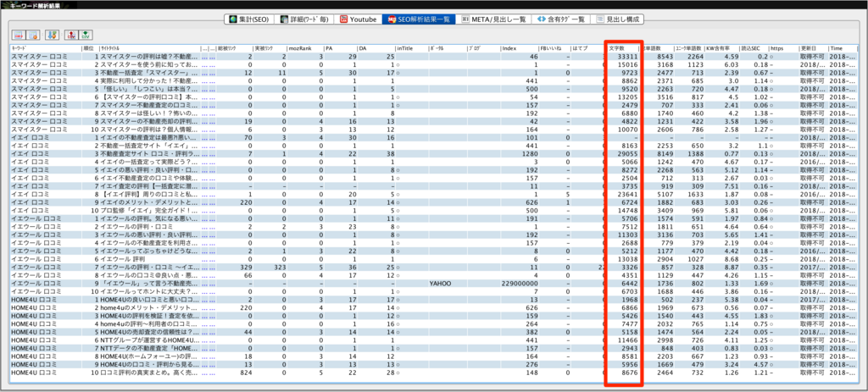This screenshot has height=392, width=868.
Task: Open the META/見出し一覧 tab
Action: [493, 19]
